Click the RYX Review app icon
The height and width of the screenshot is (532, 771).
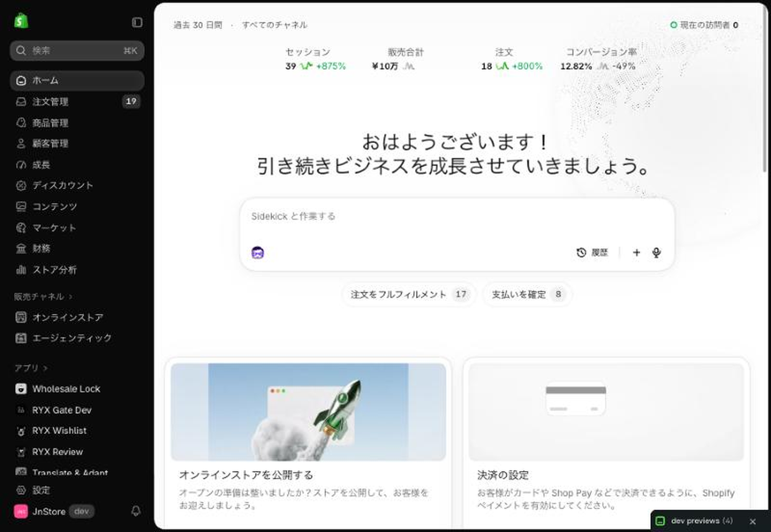pos(21,452)
